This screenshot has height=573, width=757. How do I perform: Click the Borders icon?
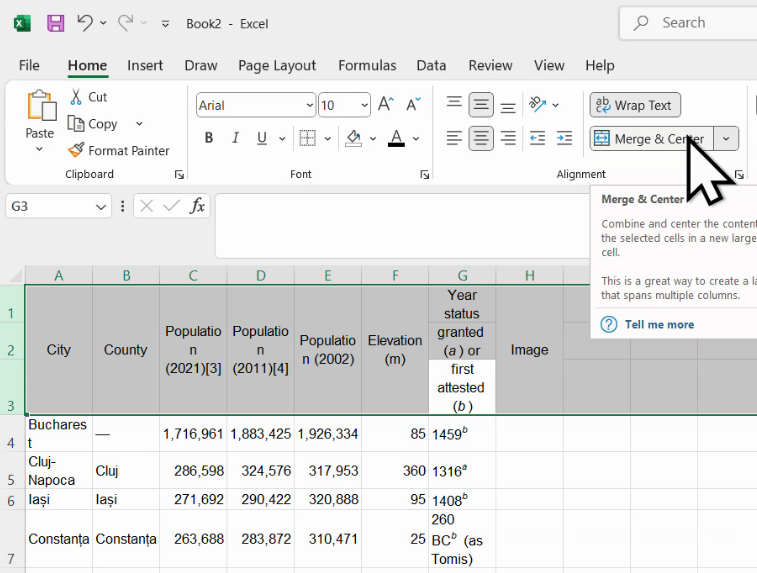coord(308,138)
